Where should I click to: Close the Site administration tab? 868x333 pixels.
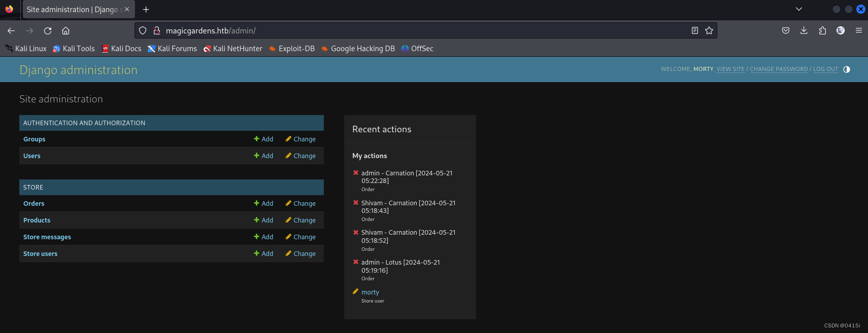tap(127, 10)
